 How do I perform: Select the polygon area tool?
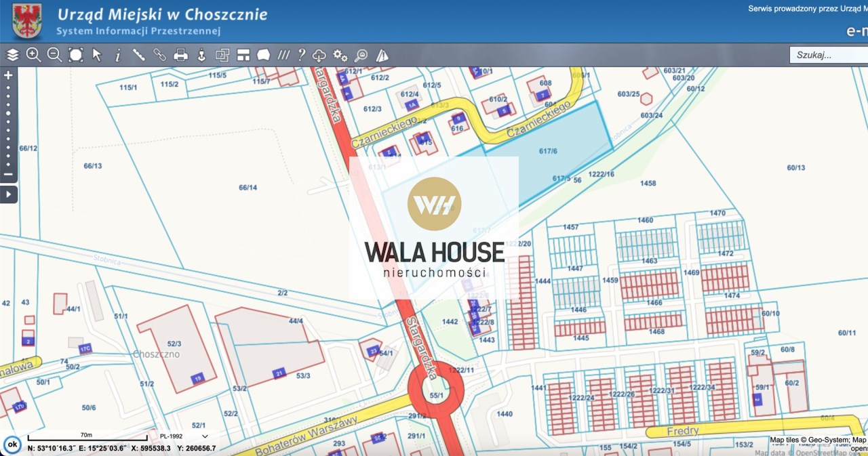264,55
